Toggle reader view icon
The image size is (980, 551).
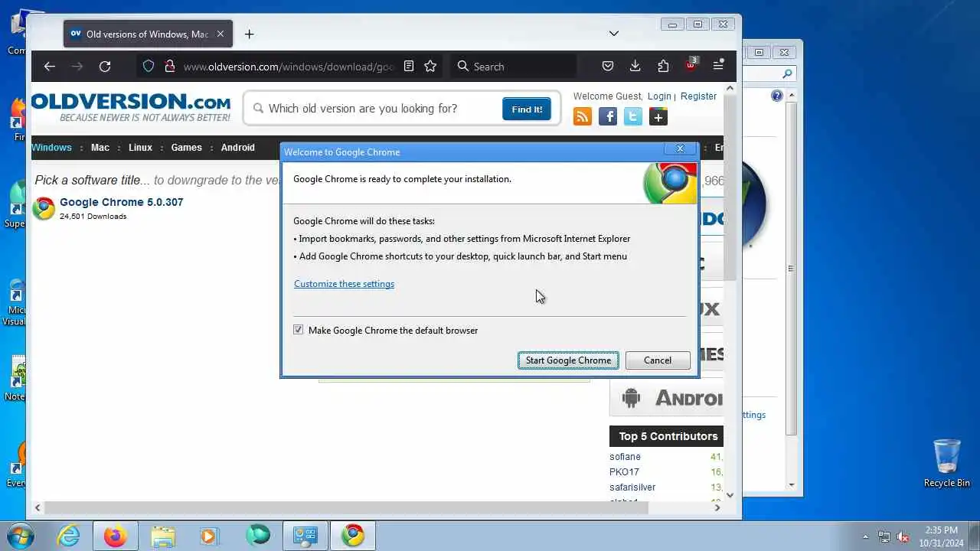[409, 67]
